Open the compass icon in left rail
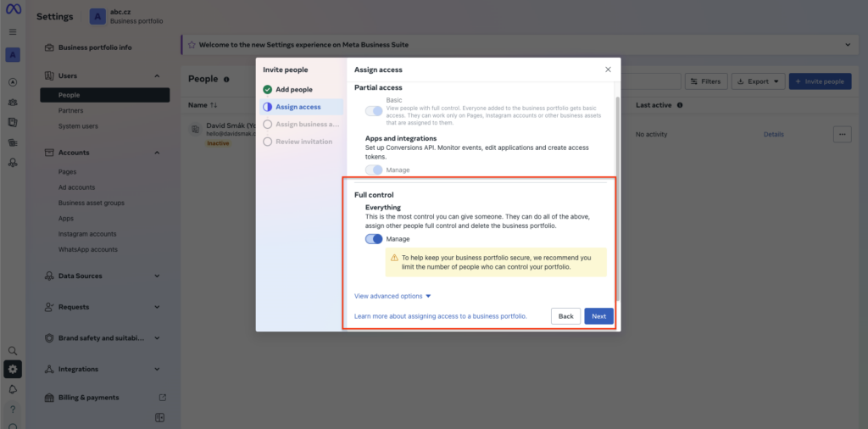868x429 pixels. tap(13, 82)
